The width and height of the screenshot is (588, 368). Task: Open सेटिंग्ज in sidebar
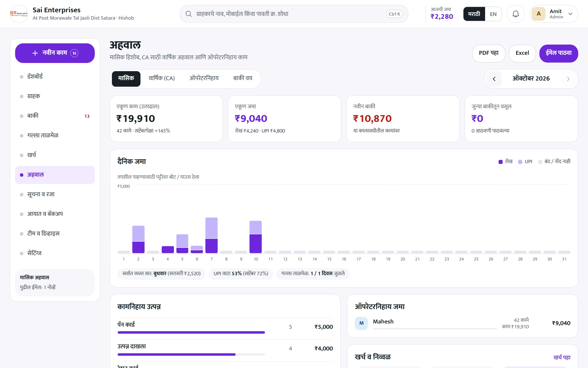point(55,253)
